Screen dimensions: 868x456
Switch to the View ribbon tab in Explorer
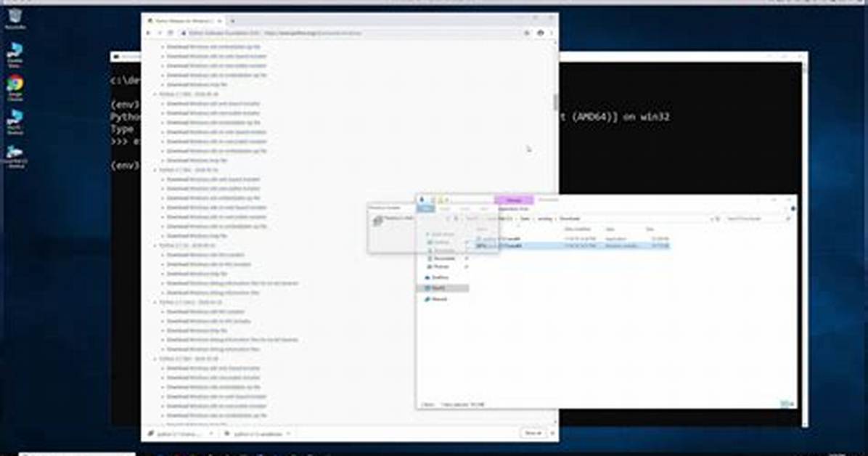(x=484, y=209)
